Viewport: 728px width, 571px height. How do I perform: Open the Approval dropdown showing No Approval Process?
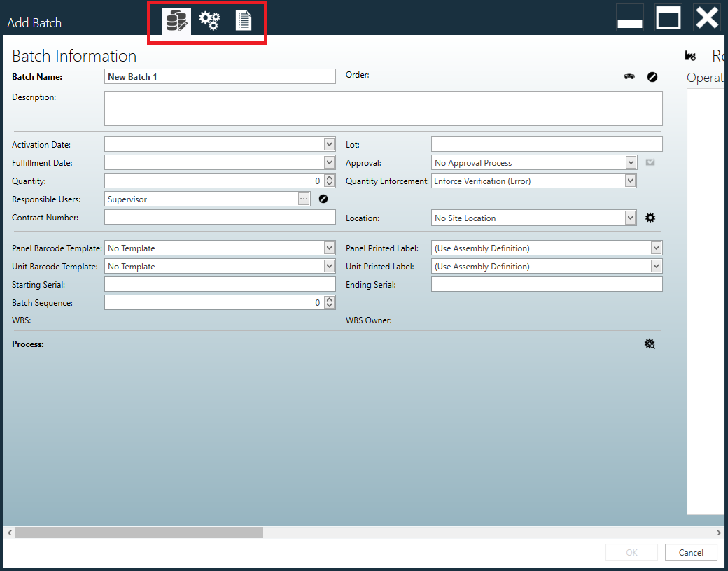[x=630, y=162]
